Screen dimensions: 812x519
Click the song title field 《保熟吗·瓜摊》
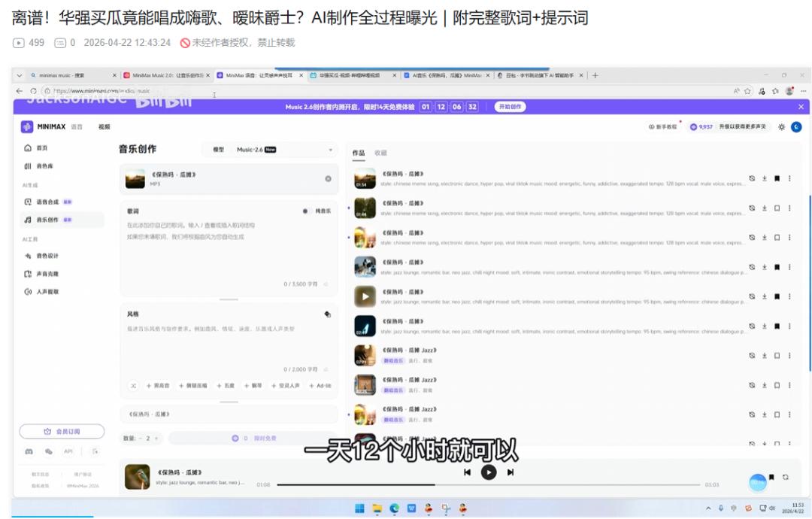(228, 414)
